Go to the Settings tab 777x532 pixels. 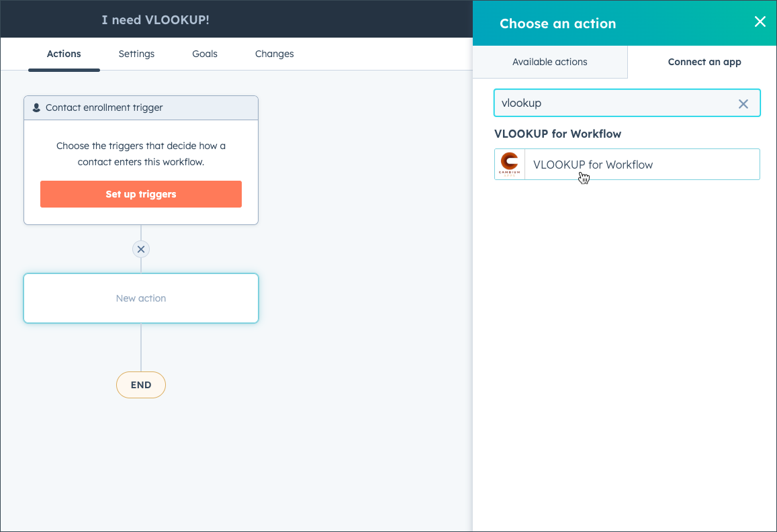(x=136, y=54)
